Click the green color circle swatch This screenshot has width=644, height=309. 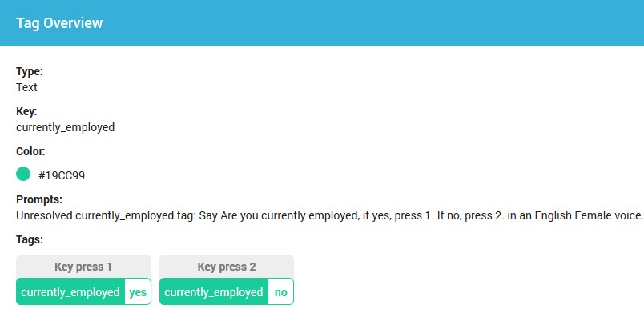(23, 174)
